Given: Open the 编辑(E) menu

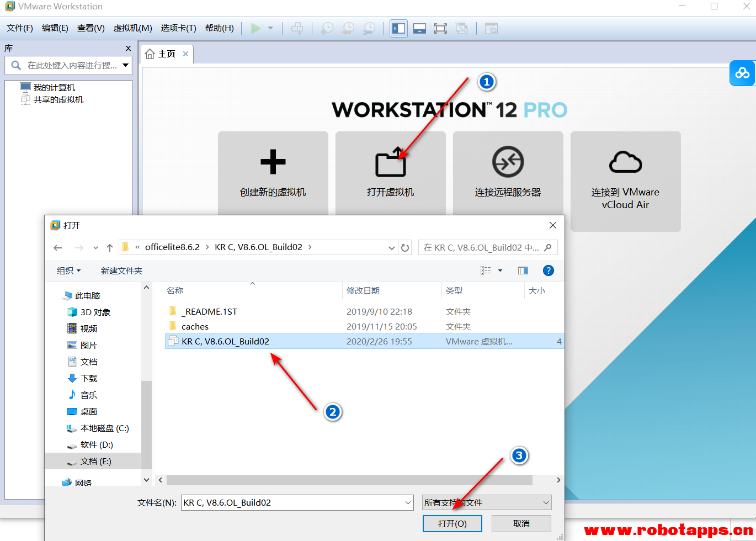Looking at the screenshot, I should tap(55, 28).
